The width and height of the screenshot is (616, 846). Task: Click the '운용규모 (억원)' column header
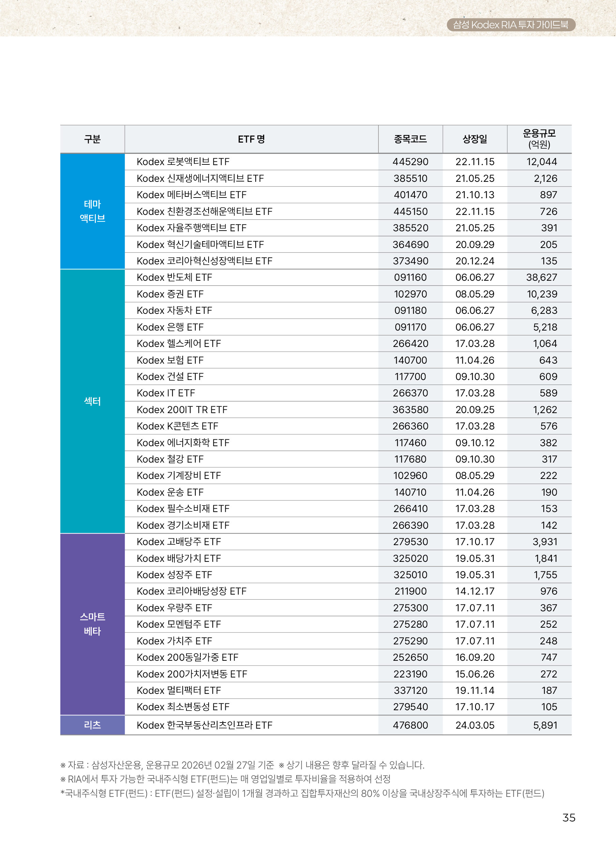point(539,139)
